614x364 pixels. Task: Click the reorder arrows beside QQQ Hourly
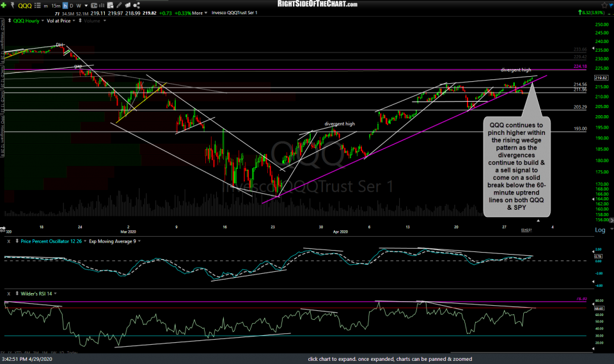[10, 20]
